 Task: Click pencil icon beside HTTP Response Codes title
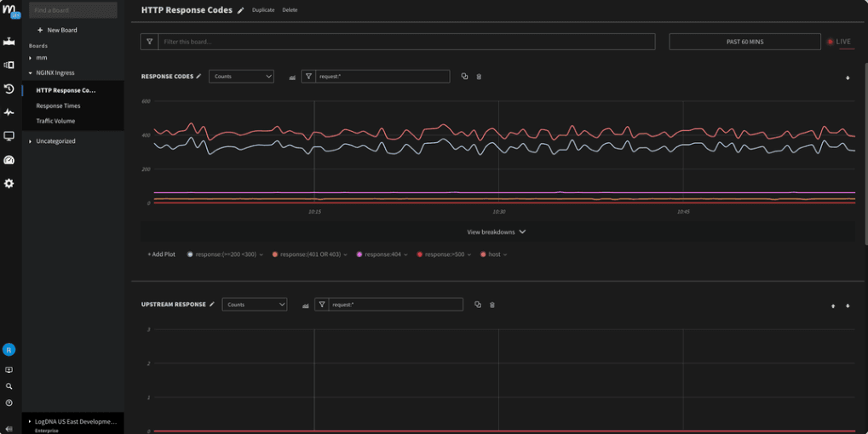point(240,10)
